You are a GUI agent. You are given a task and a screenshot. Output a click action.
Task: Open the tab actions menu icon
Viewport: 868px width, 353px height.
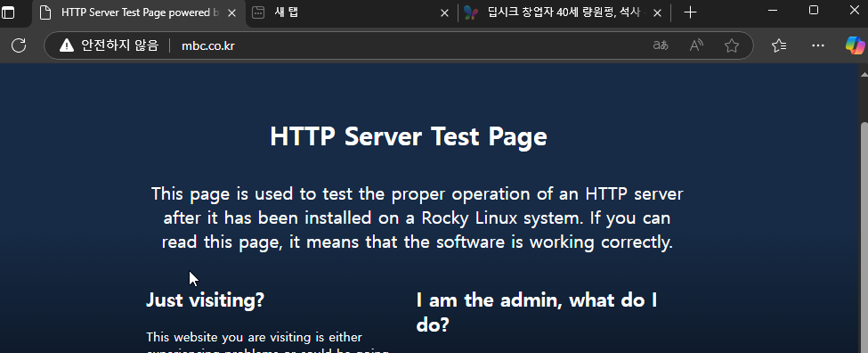(x=8, y=12)
